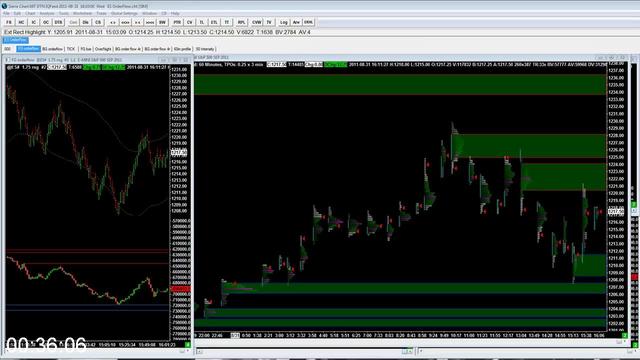Screen dimensions: 640x360
Task: Click the TT toolbar button
Action: (x=227, y=22)
